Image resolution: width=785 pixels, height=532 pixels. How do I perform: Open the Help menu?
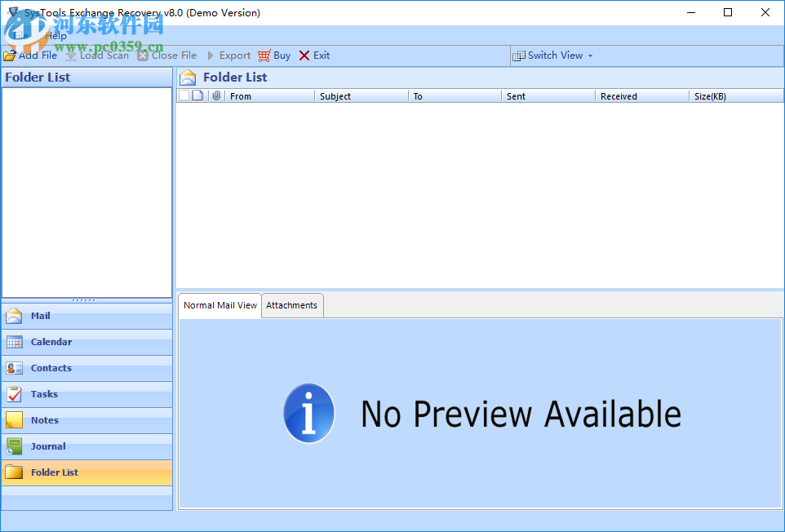(x=55, y=36)
